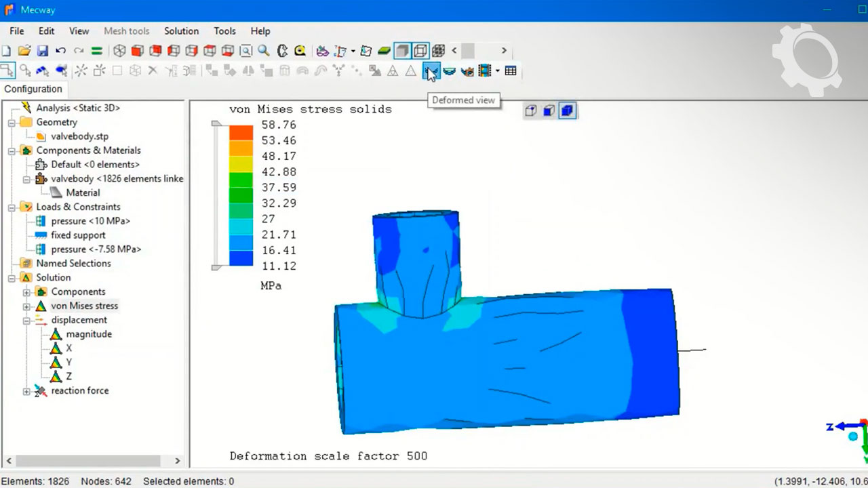Select valvebody.stp geometry file

coord(79,136)
